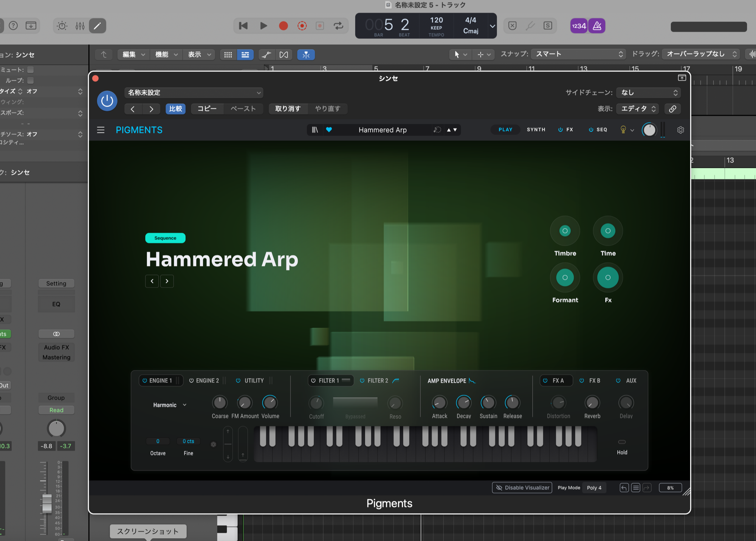Click the Disable Visualizer button

(x=522, y=488)
